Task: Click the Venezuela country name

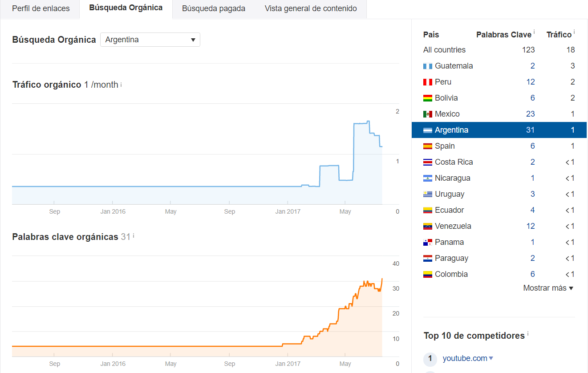Action: (x=453, y=226)
